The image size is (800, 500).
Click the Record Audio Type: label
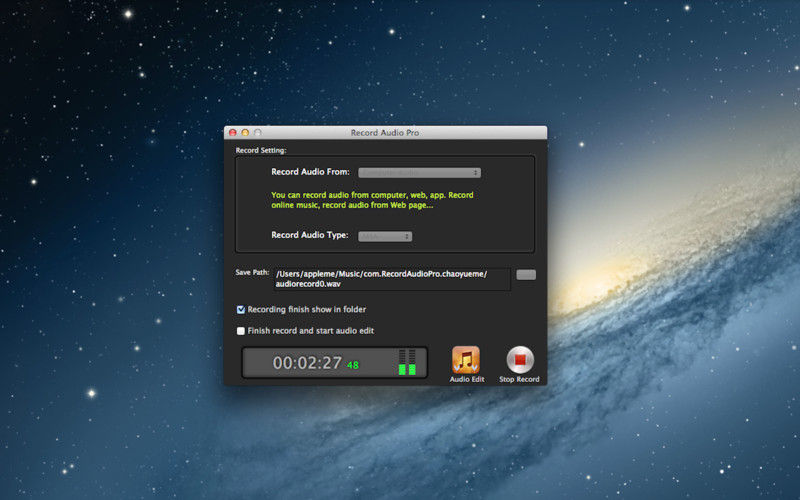(310, 235)
